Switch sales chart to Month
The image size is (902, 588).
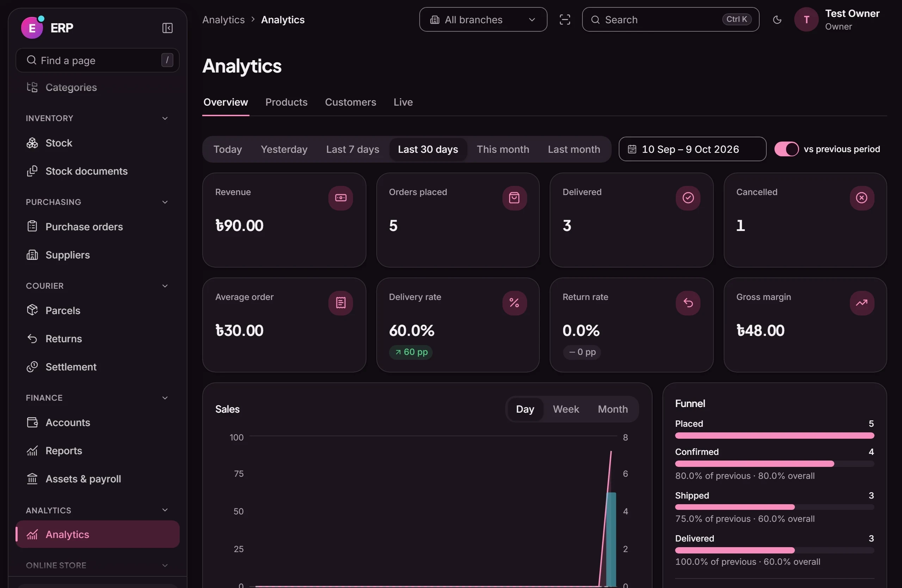coord(612,409)
